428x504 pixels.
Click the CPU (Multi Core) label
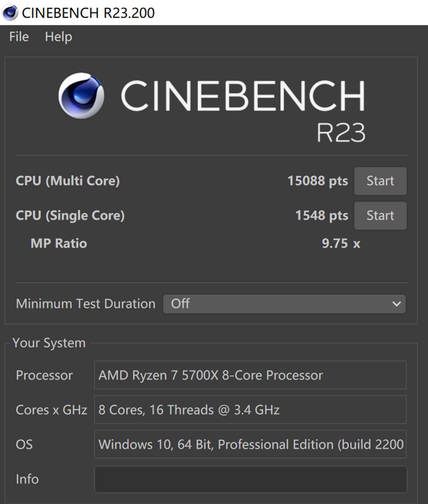click(x=68, y=181)
